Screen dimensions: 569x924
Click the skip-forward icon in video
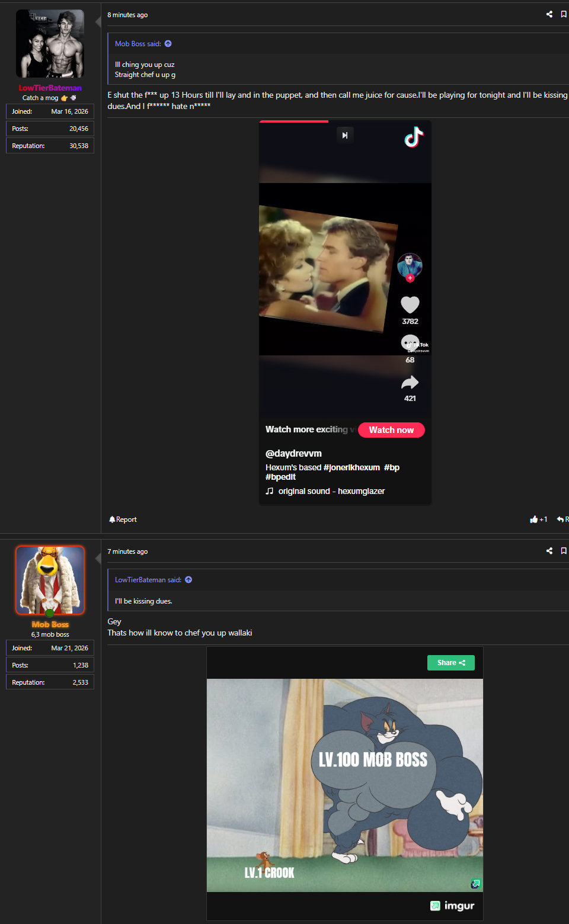point(345,135)
